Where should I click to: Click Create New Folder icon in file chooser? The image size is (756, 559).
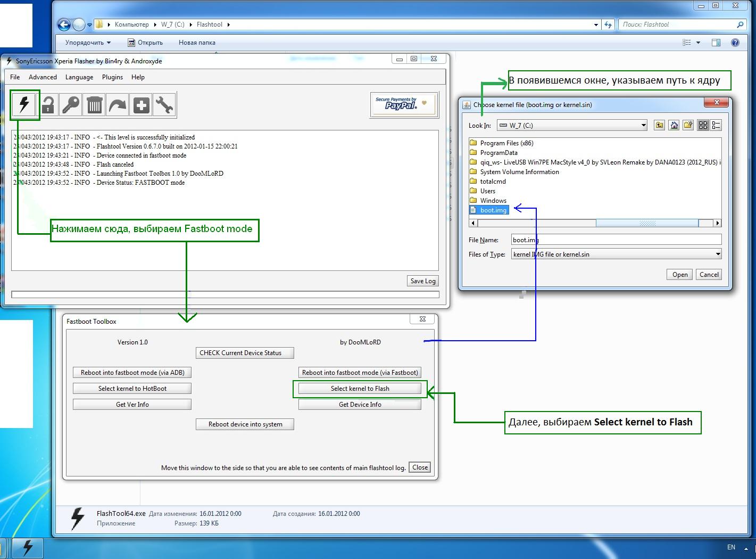[x=688, y=125]
